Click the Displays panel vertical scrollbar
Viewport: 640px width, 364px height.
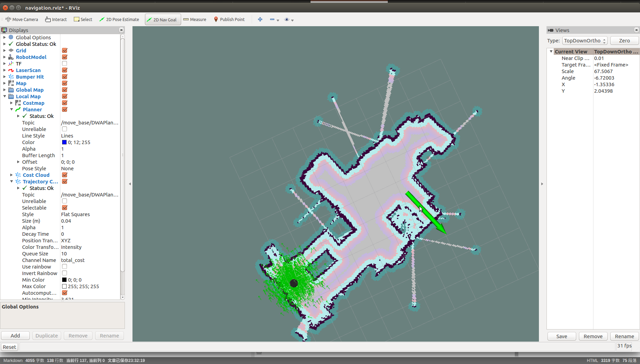point(122,155)
